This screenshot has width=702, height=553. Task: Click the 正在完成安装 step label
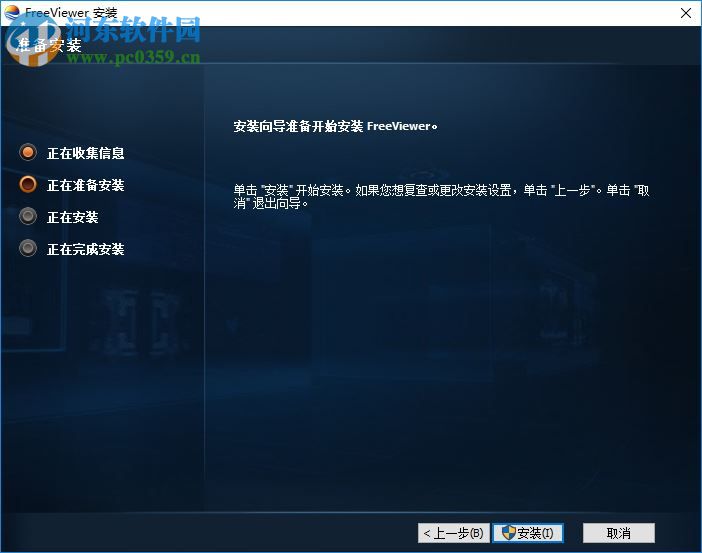[86, 249]
